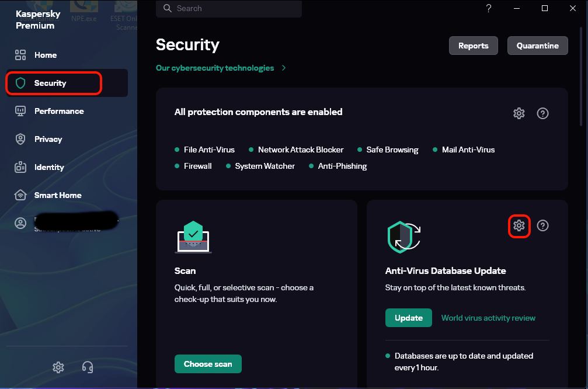Click the Smart Home wifi-house icon
The width and height of the screenshot is (588, 389).
(20, 195)
